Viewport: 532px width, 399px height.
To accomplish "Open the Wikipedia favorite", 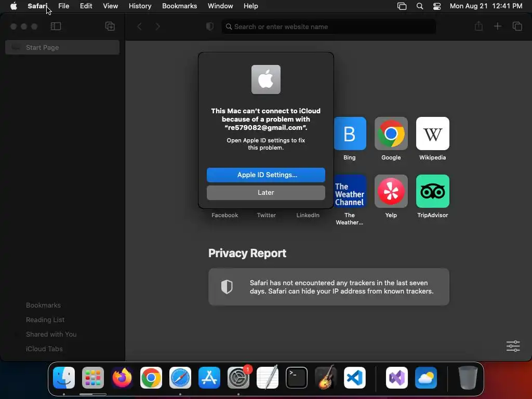I will pos(433,134).
